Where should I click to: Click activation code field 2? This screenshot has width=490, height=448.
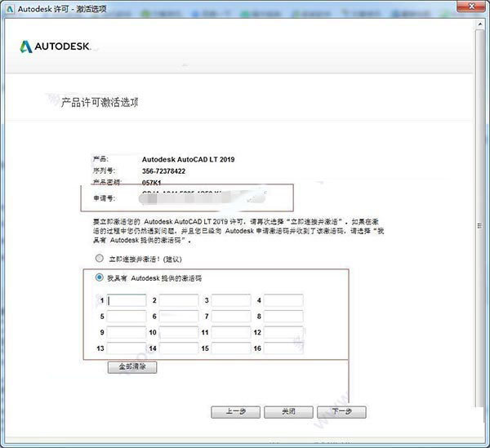click(179, 300)
